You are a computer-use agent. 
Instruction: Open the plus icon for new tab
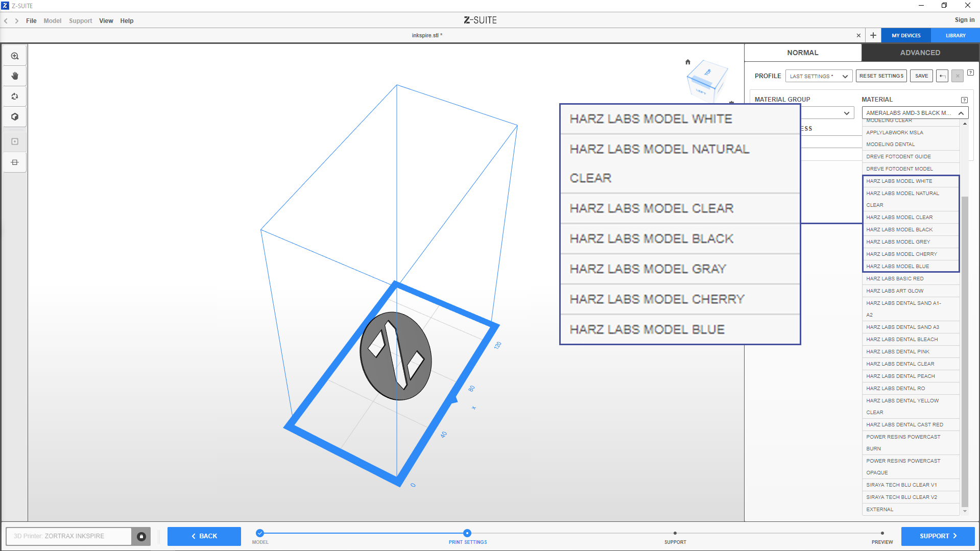(x=873, y=35)
